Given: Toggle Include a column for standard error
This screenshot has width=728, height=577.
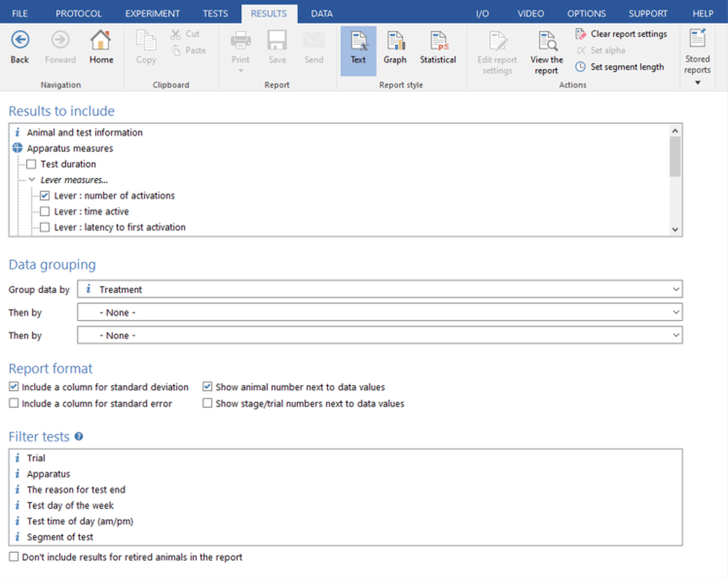Looking at the screenshot, I should pos(14,403).
